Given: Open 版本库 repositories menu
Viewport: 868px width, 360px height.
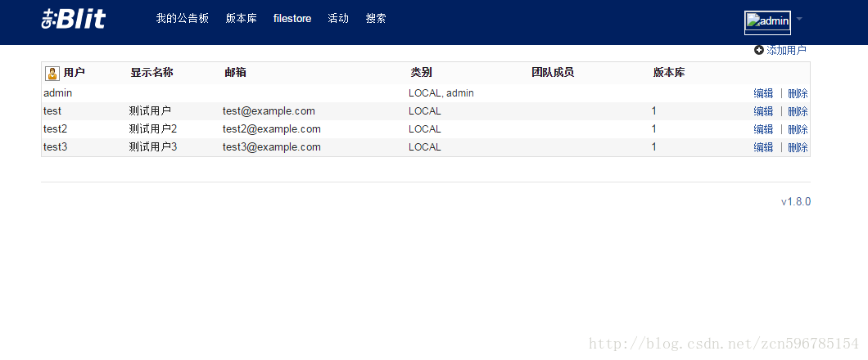Looking at the screenshot, I should [x=242, y=18].
